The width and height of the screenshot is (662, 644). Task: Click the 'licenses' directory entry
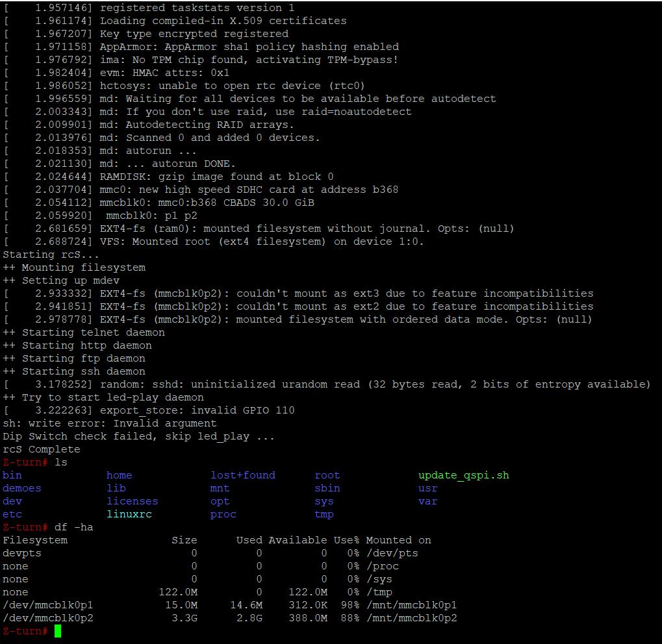[132, 501]
